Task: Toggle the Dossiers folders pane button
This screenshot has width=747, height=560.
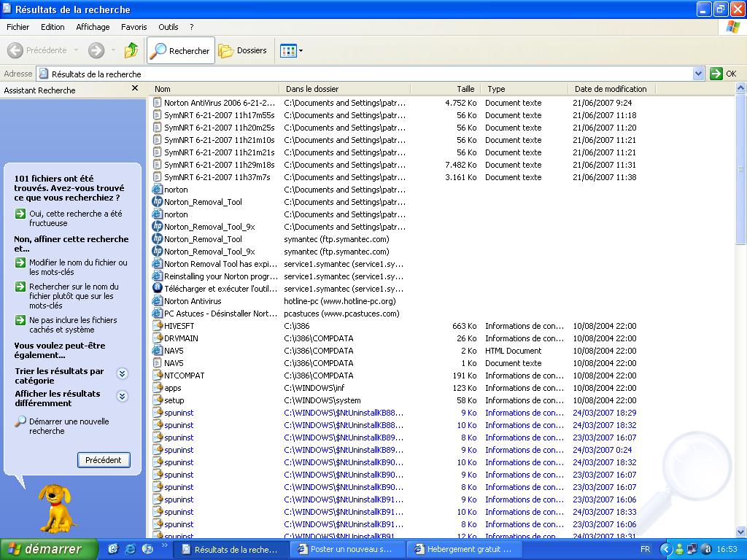Action: [x=243, y=50]
